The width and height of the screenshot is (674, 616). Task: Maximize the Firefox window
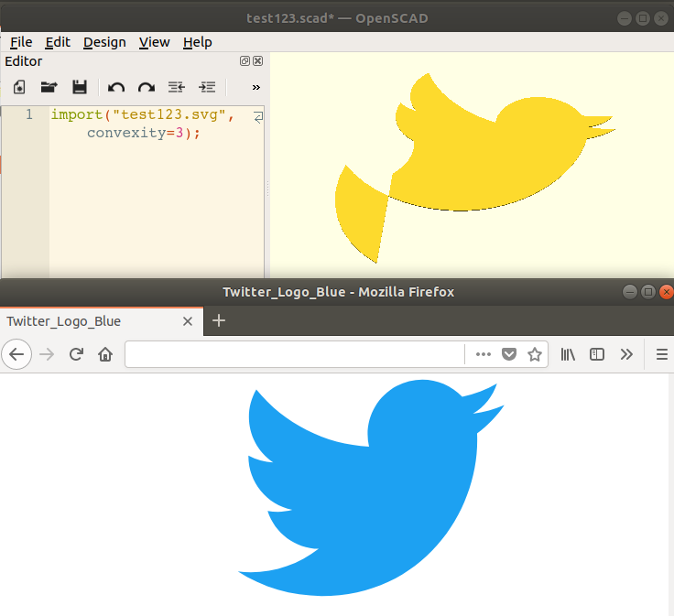pyautogui.click(x=648, y=292)
